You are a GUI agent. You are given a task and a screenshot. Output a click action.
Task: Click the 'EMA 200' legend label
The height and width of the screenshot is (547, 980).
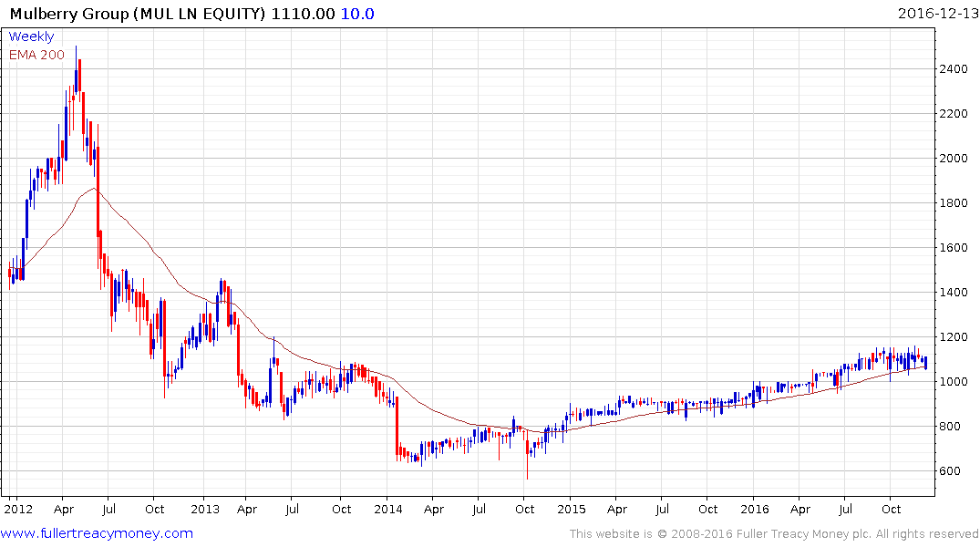pos(36,55)
